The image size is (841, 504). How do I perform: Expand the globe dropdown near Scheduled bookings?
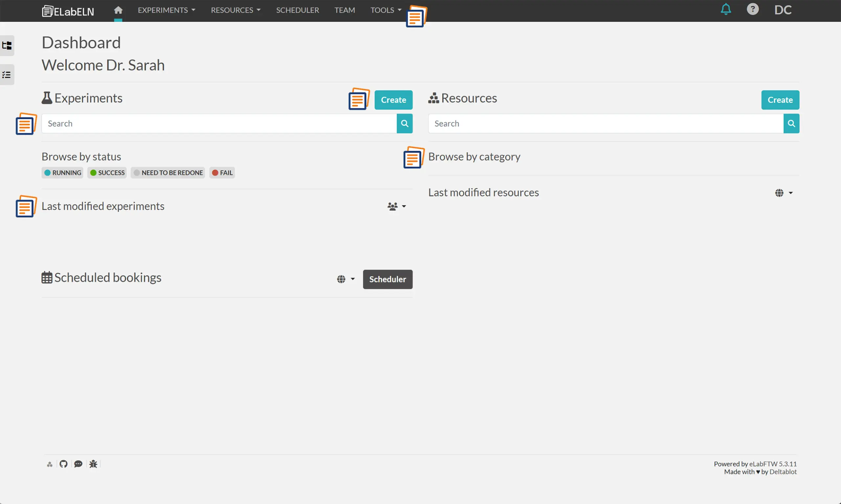point(346,279)
